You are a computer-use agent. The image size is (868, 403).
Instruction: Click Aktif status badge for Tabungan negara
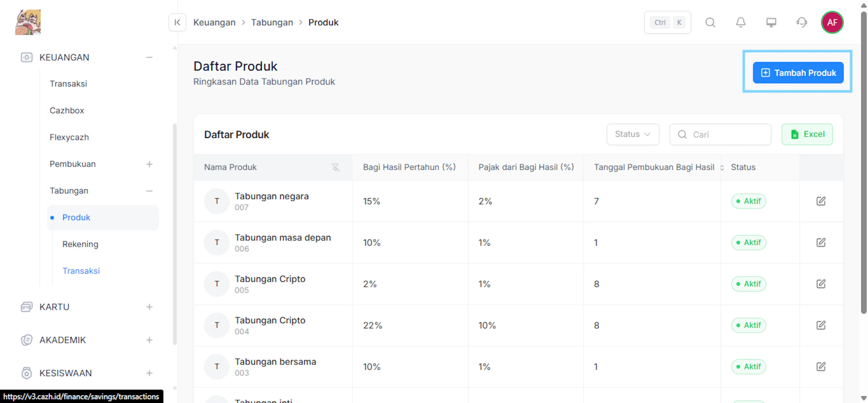point(748,201)
